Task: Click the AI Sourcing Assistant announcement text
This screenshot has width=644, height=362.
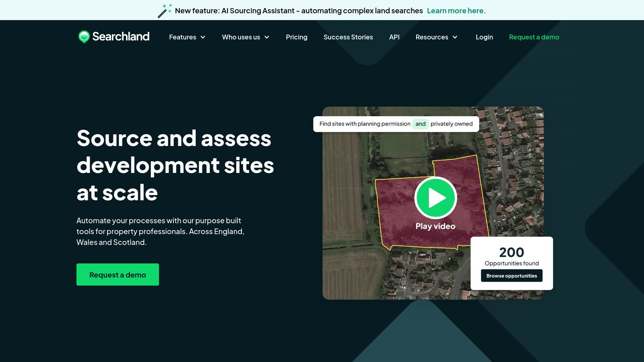Action: (299, 11)
